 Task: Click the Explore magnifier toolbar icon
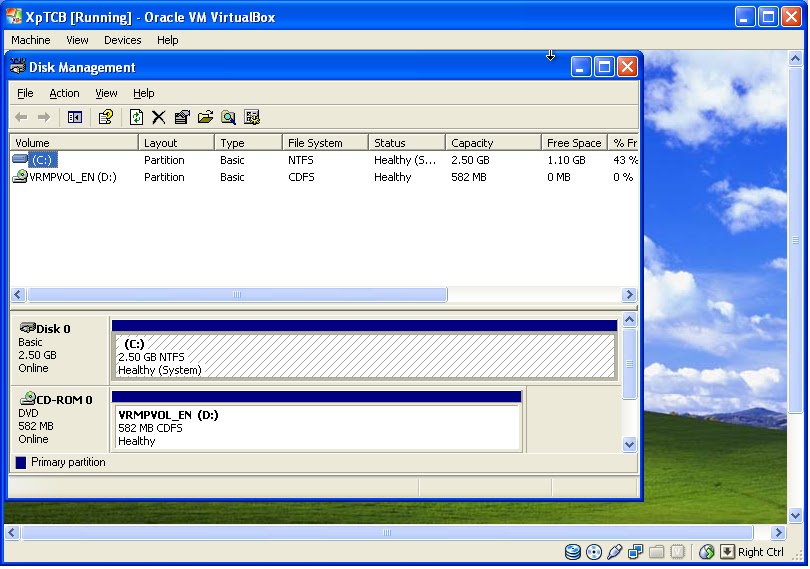point(228,117)
